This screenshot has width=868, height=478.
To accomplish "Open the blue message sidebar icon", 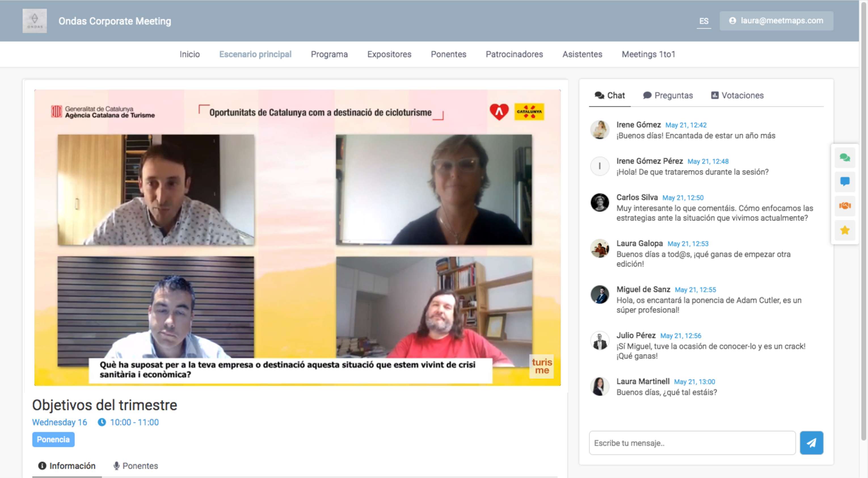I will click(x=845, y=182).
